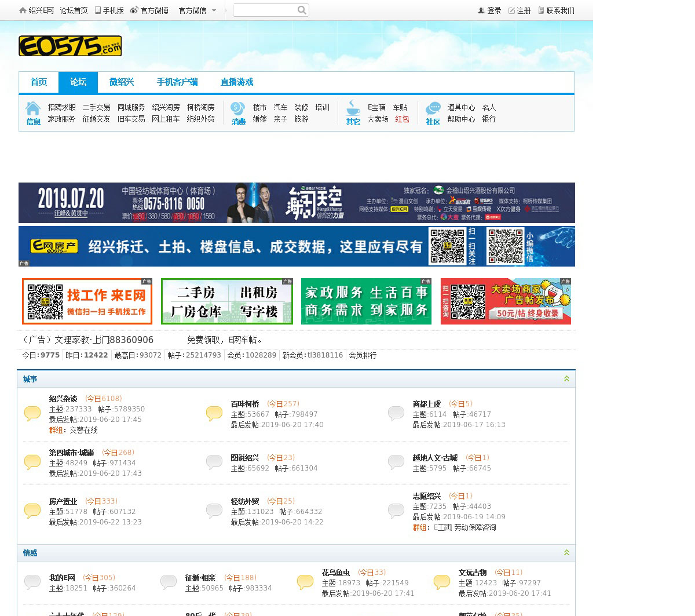This screenshot has height=616, width=695.
Task: Click the magnifier search icon
Action: coord(302,10)
